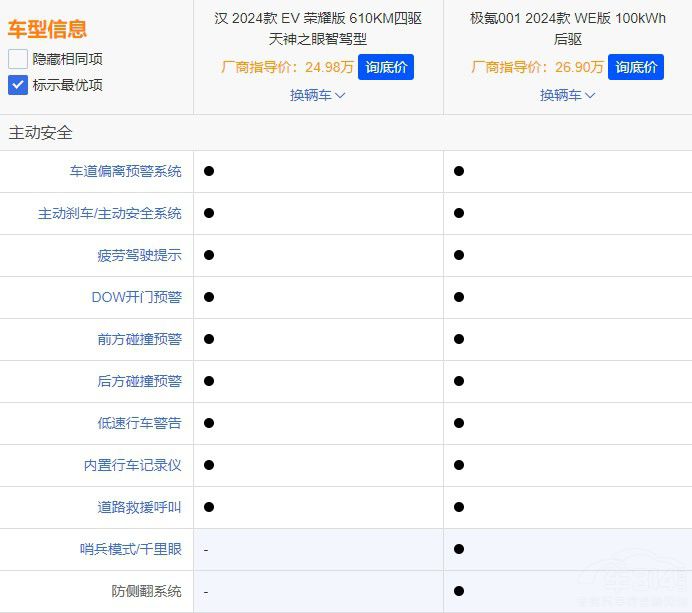This screenshot has width=692, height=613.
Task: Click 询底价 button for 极氪001 WE版
Action: [636, 67]
